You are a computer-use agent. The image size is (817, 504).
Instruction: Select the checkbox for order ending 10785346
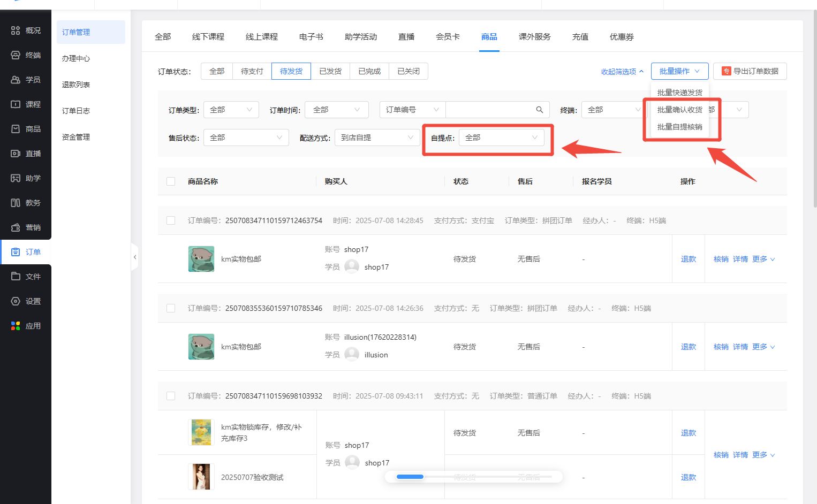coord(171,308)
